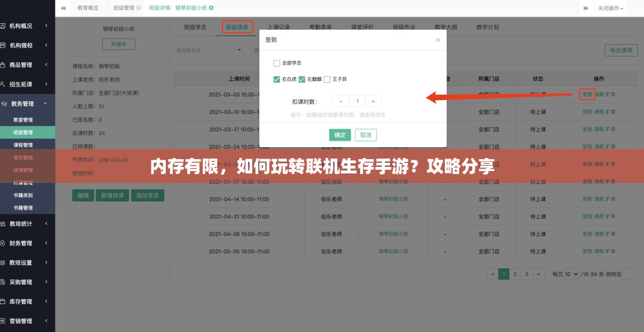This screenshot has width=644, height=332.
Task: Go to the next page with »
Action: click(x=538, y=275)
